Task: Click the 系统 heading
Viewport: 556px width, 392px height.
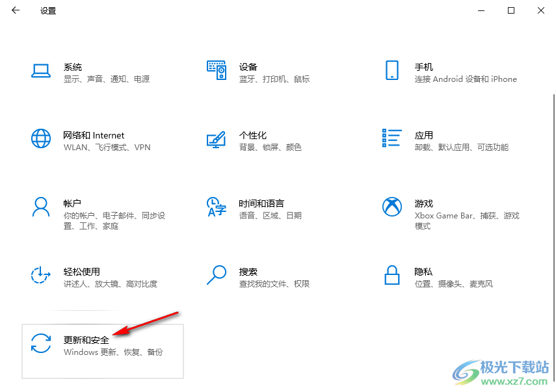Action: [x=73, y=67]
